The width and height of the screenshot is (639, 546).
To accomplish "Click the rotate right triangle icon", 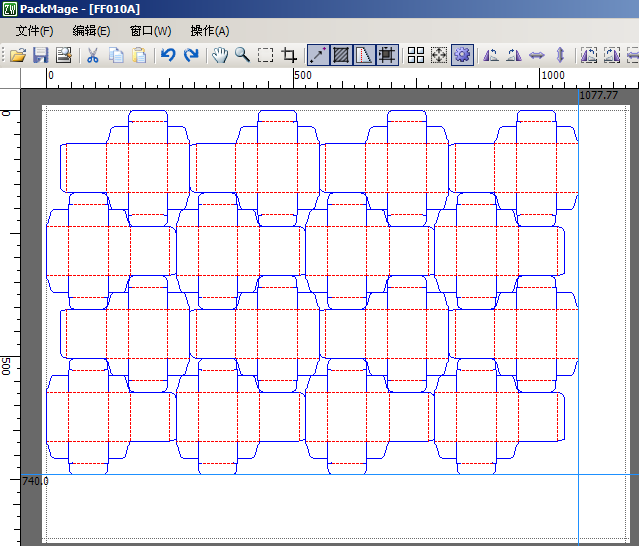I will (513, 55).
